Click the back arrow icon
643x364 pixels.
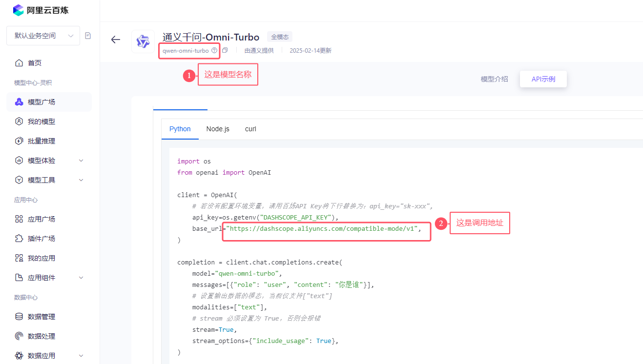116,40
